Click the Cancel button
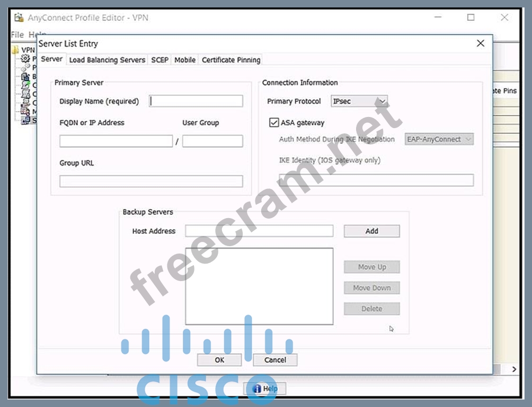The height and width of the screenshot is (407, 532). [x=275, y=360]
